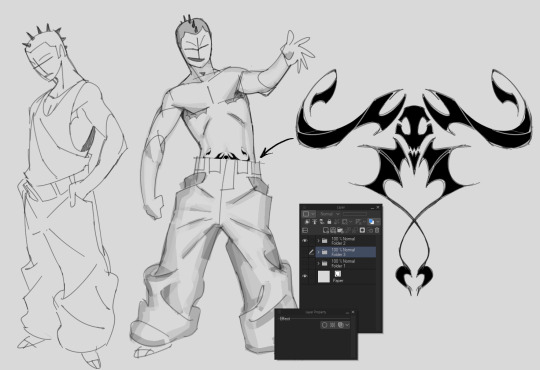The width and height of the screenshot is (540, 370).
Task: Show Folder 1 via its visibility box
Action: [x=305, y=264]
